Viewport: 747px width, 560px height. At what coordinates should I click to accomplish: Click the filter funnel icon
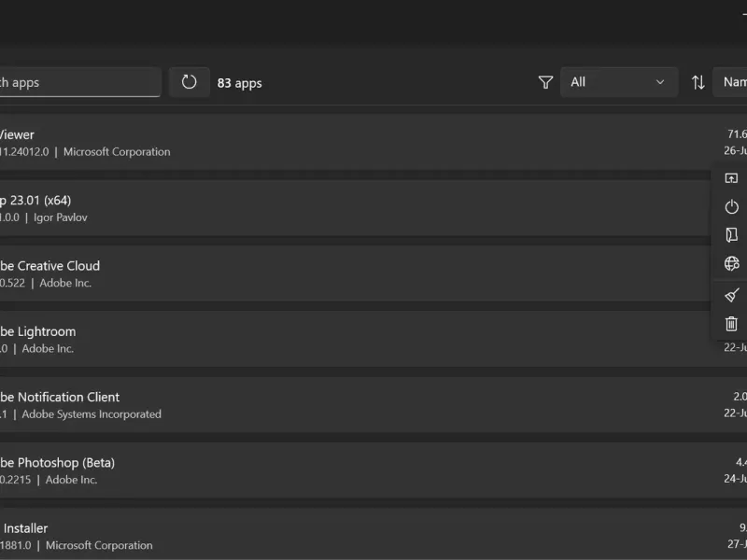[x=545, y=82]
